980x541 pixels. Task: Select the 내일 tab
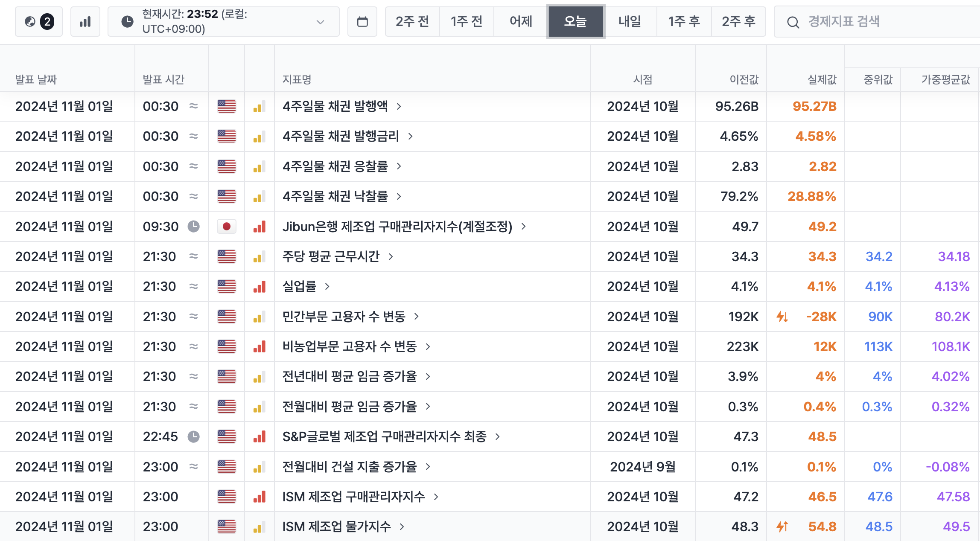click(x=630, y=21)
